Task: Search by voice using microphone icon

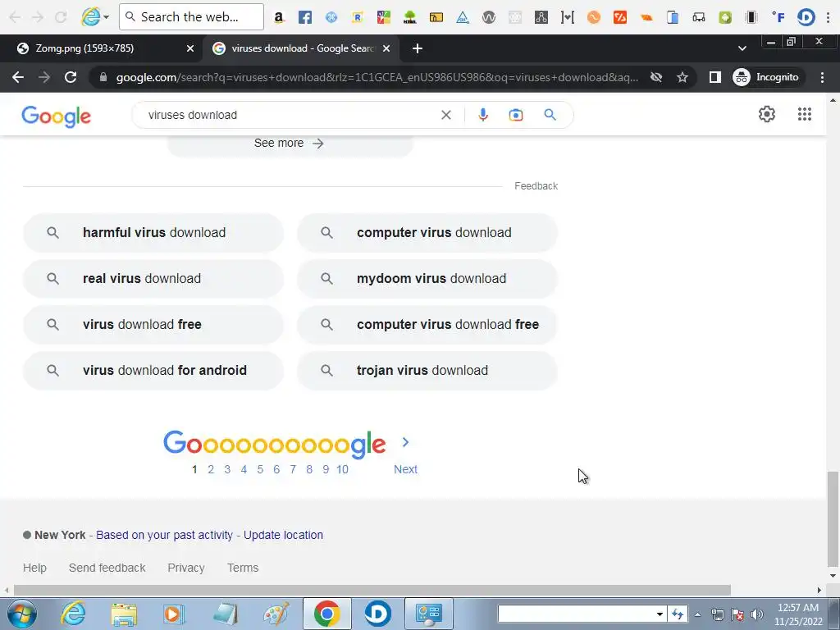Action: point(482,115)
